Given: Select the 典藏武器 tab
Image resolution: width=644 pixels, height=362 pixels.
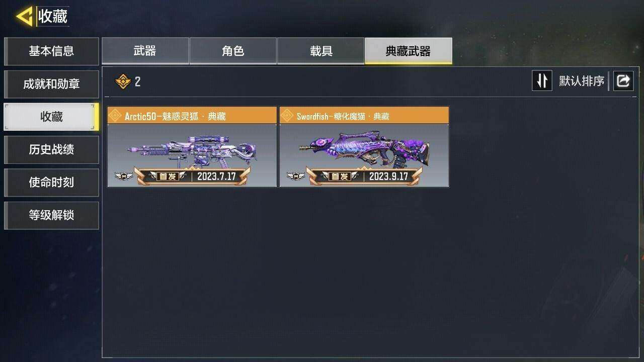Looking at the screenshot, I should pyautogui.click(x=409, y=51).
